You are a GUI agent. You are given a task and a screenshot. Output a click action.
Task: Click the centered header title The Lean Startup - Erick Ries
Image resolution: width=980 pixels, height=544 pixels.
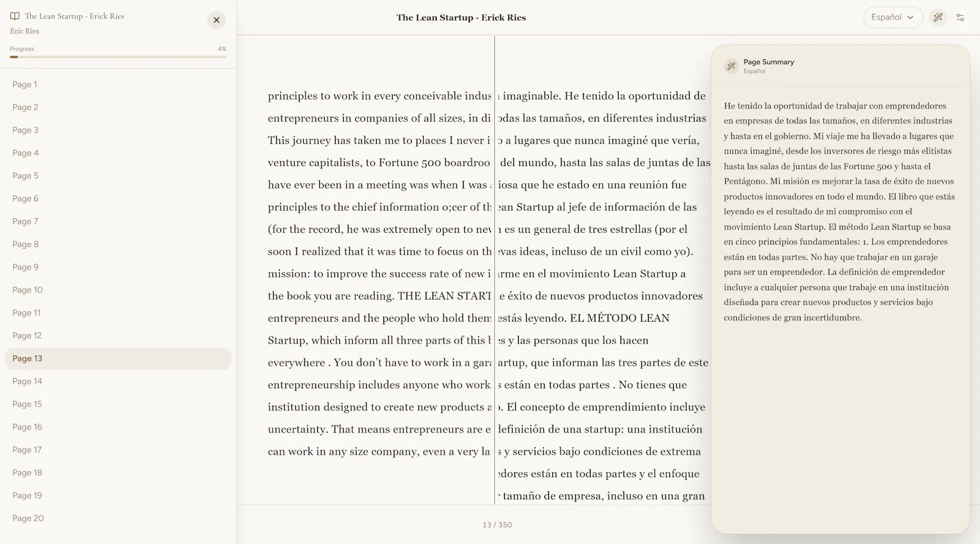coord(461,18)
